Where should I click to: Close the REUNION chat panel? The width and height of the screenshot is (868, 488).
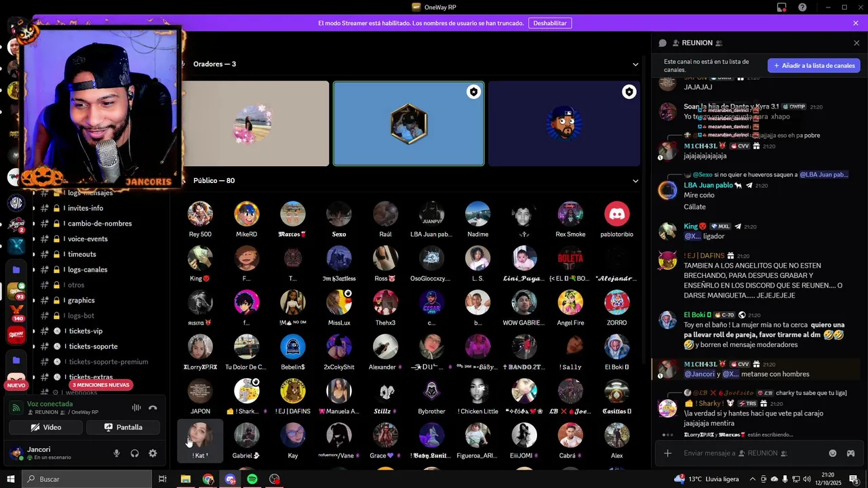click(x=856, y=43)
